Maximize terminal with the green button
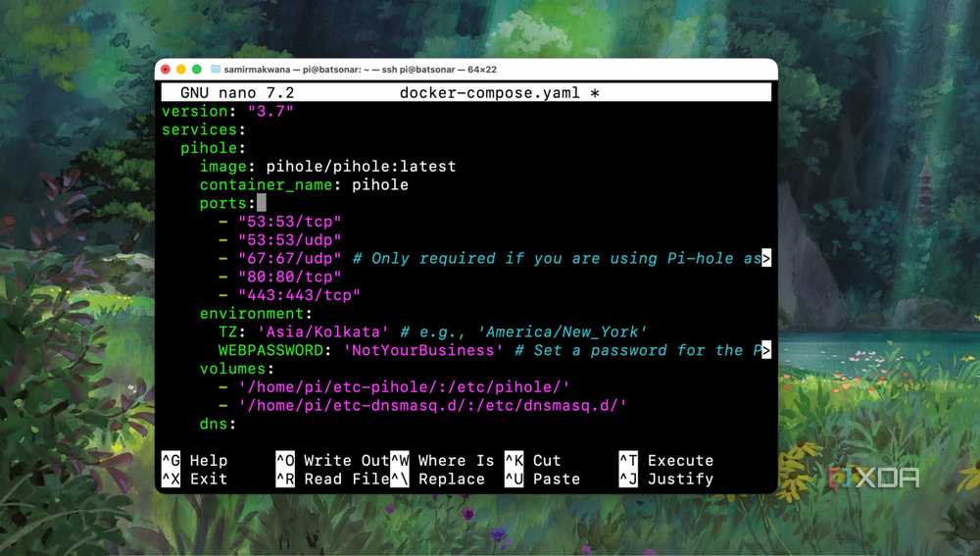980x556 pixels. pyautogui.click(x=197, y=70)
